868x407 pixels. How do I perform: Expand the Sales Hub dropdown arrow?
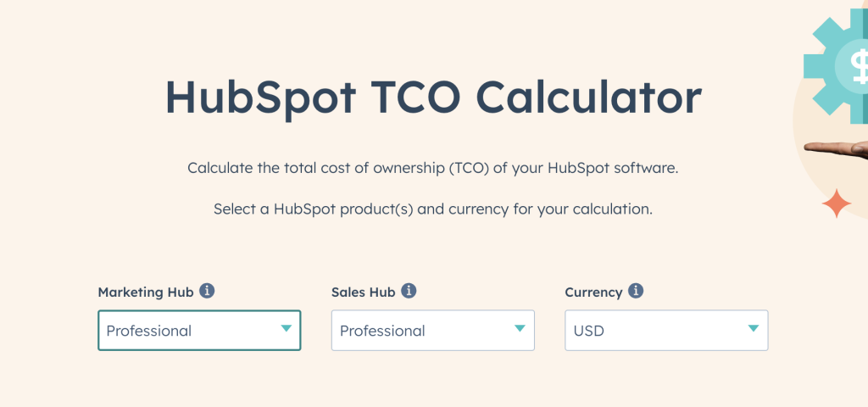(520, 330)
